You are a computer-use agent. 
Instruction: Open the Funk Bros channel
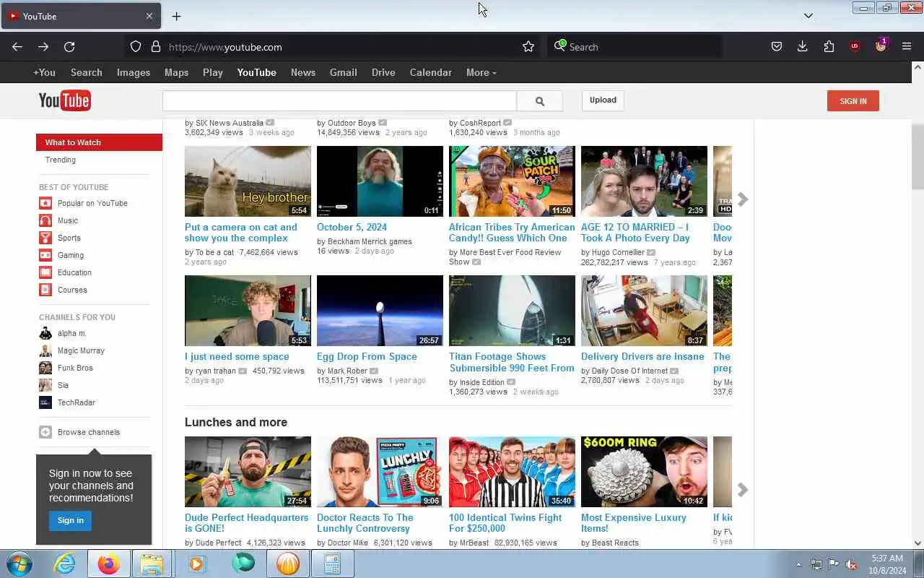(x=75, y=368)
